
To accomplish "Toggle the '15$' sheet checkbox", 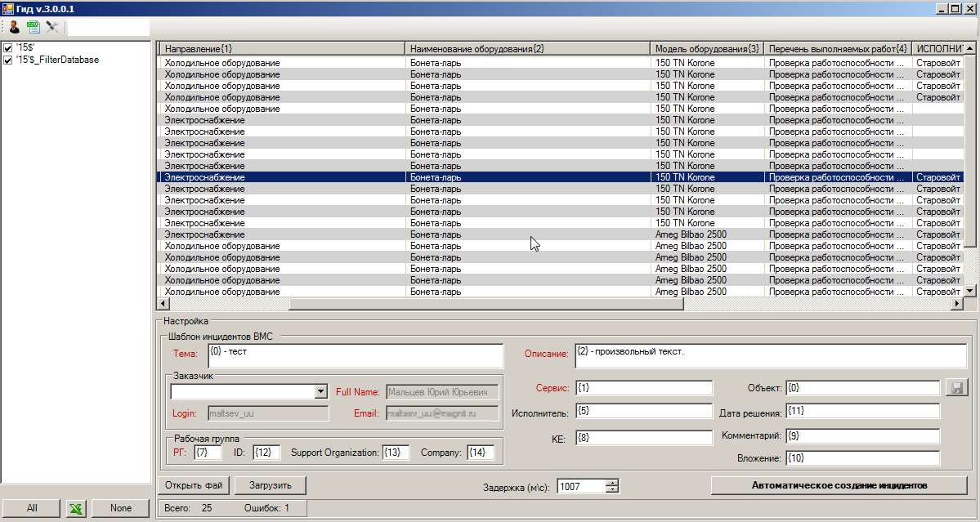I will click(7, 48).
